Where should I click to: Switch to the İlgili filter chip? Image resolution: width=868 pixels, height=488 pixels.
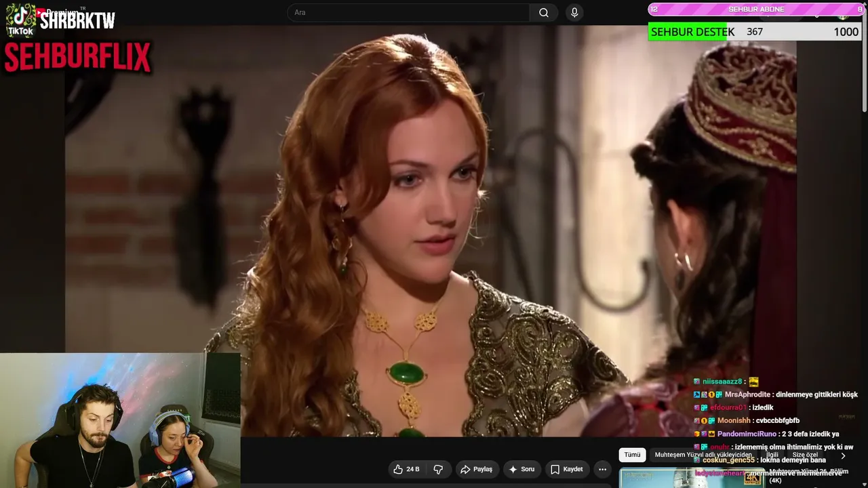[x=772, y=455]
